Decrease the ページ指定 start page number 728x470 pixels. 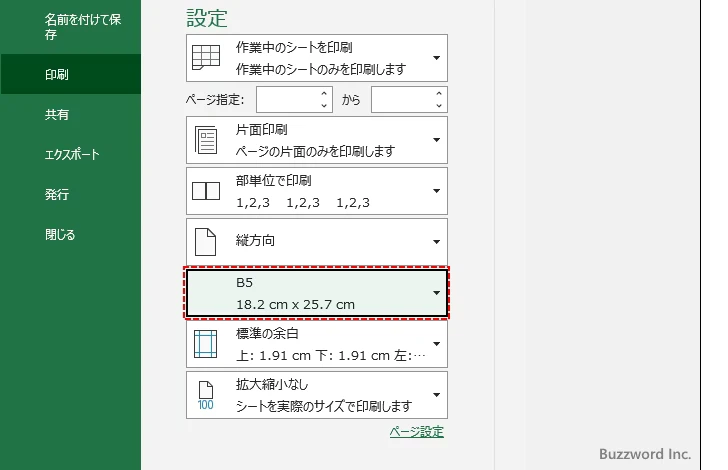coord(324,106)
